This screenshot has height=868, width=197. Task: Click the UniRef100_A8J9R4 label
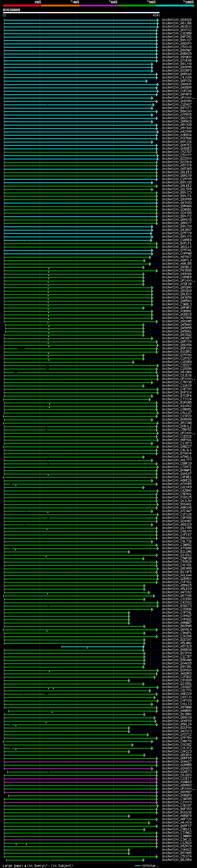tap(176, 372)
